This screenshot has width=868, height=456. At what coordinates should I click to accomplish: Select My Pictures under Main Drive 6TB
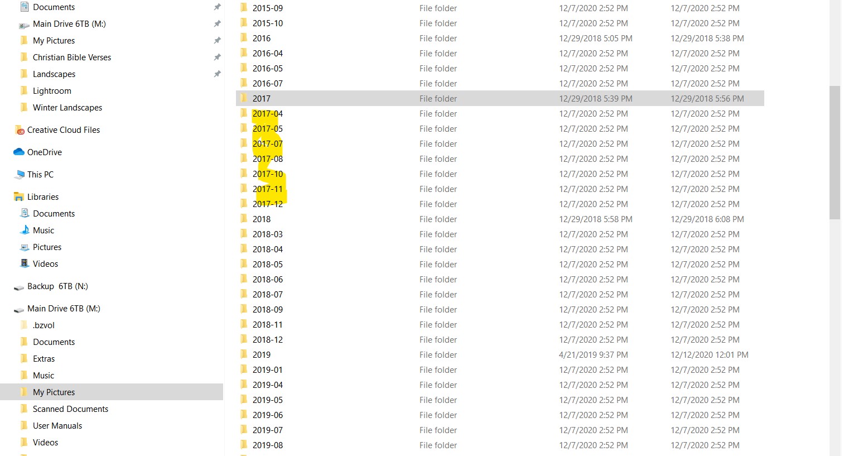click(x=54, y=392)
